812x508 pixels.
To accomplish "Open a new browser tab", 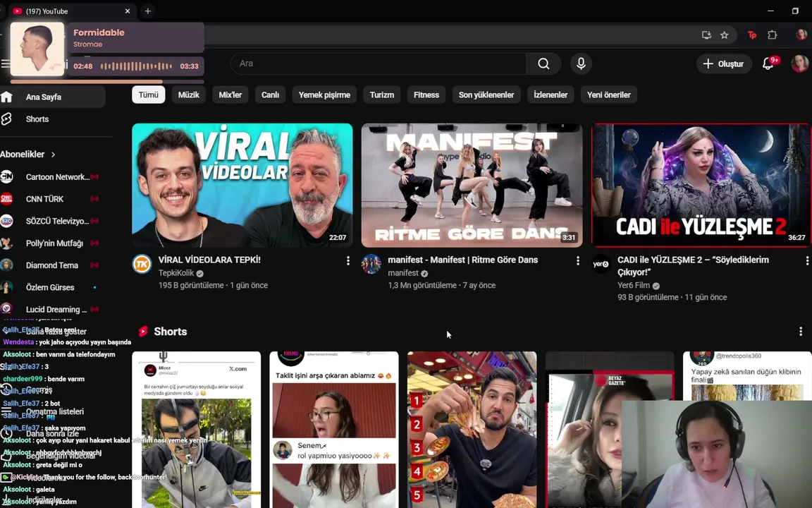I will [147, 11].
